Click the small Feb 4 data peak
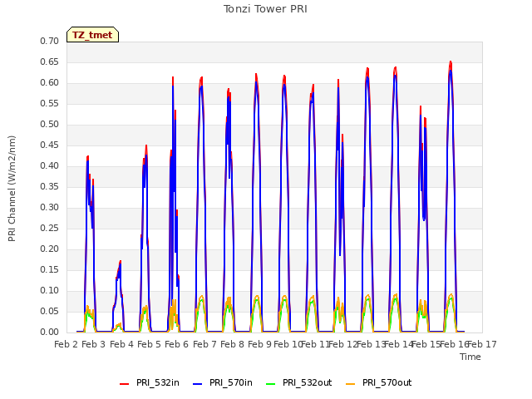532x399 pixels. pos(120,262)
